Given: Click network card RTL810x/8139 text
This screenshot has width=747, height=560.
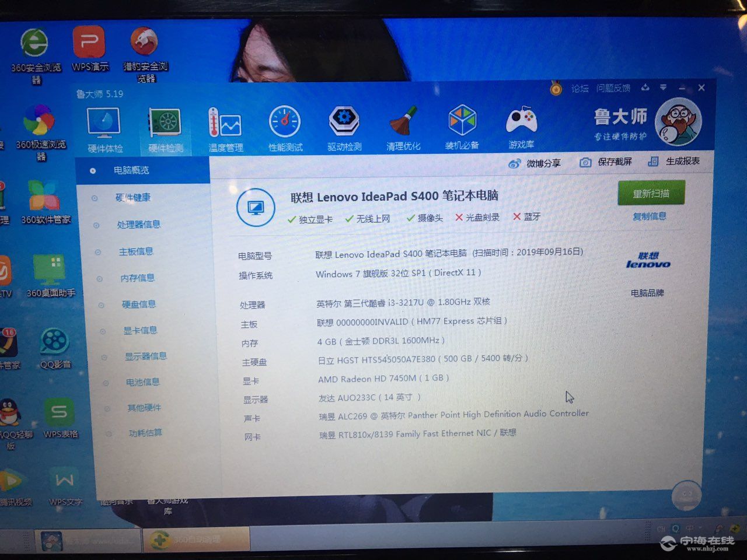Looking at the screenshot, I should [x=418, y=434].
